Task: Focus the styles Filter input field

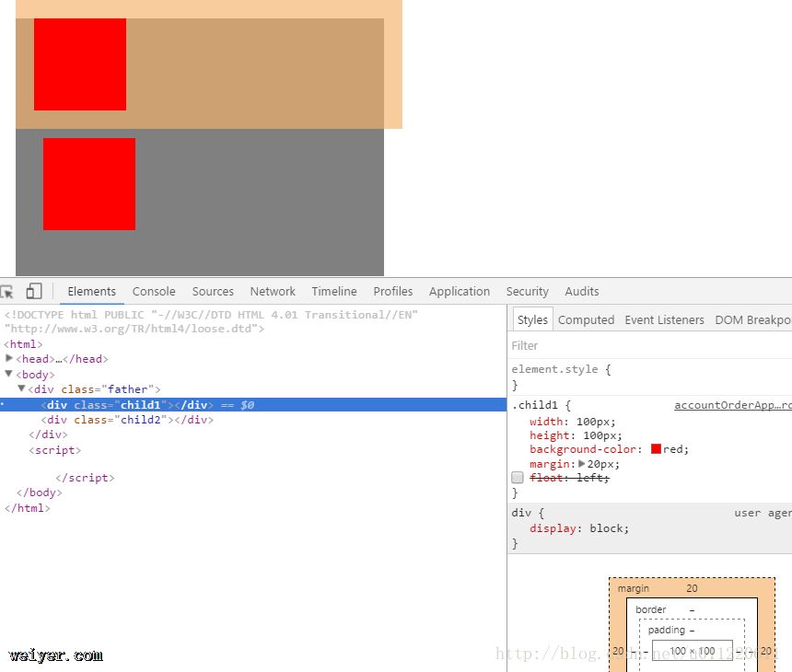Action: [649, 346]
